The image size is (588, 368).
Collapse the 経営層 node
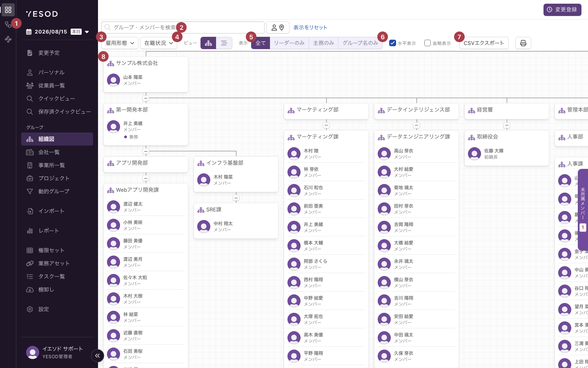(507, 126)
